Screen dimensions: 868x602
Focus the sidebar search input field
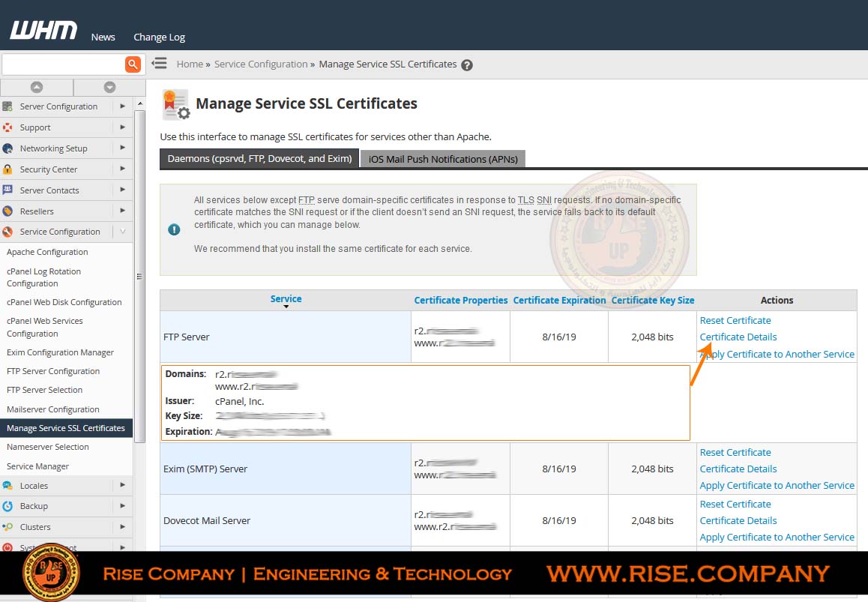[x=64, y=64]
